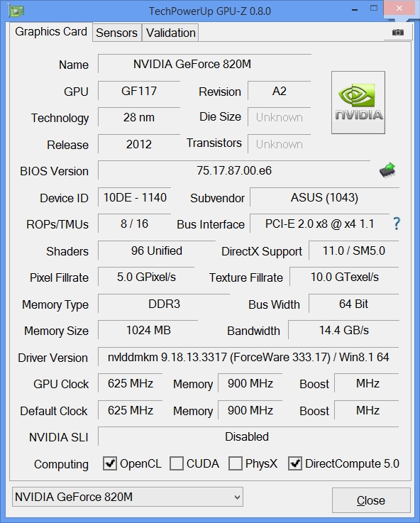Click the Bus Width 64 Bit field

coord(354,304)
